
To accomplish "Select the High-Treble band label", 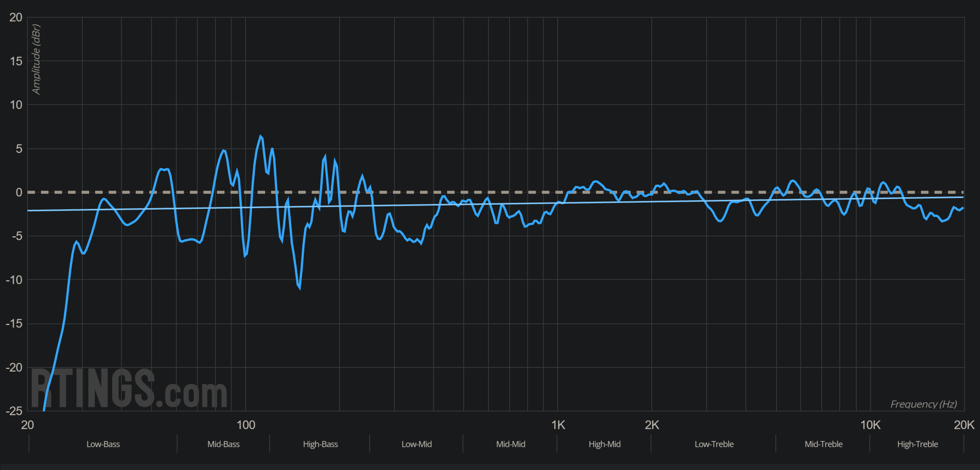I will (917, 444).
